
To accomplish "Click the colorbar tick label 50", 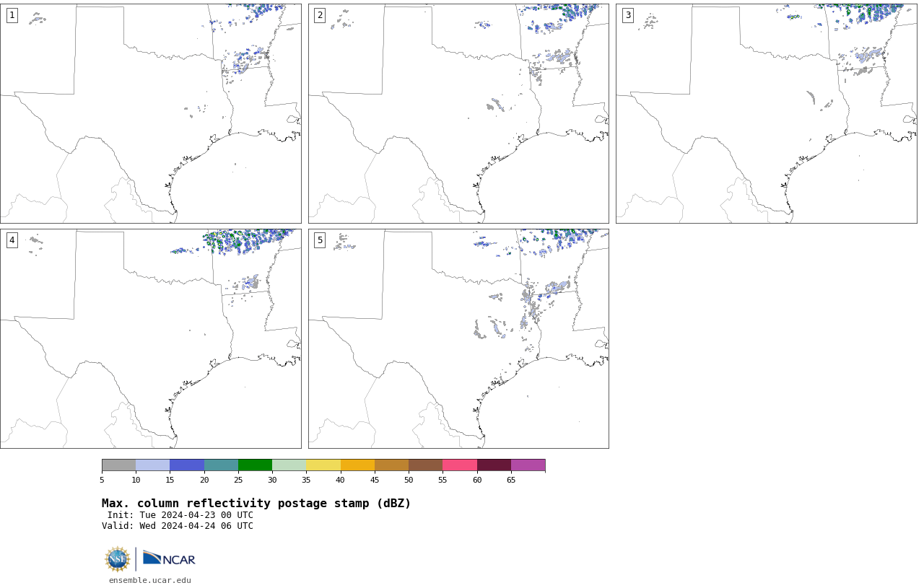I will click(x=409, y=480).
